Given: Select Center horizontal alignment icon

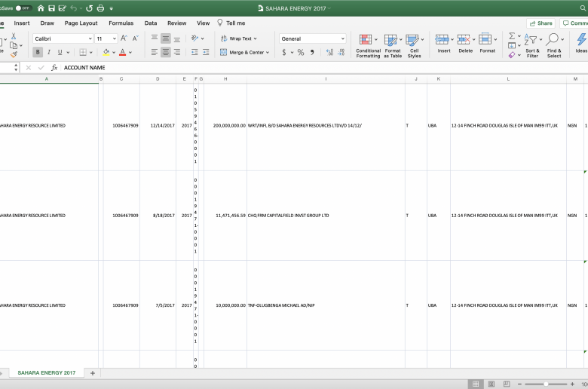Looking at the screenshot, I should [x=165, y=52].
